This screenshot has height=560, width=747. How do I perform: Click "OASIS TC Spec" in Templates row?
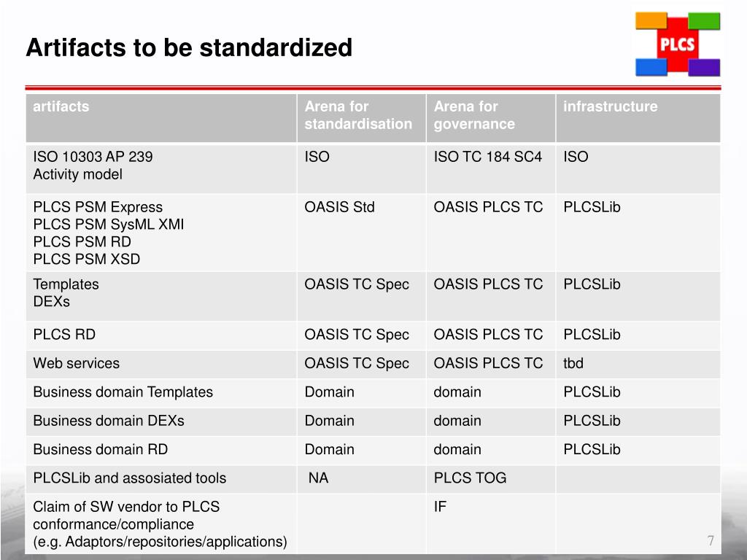357,284
